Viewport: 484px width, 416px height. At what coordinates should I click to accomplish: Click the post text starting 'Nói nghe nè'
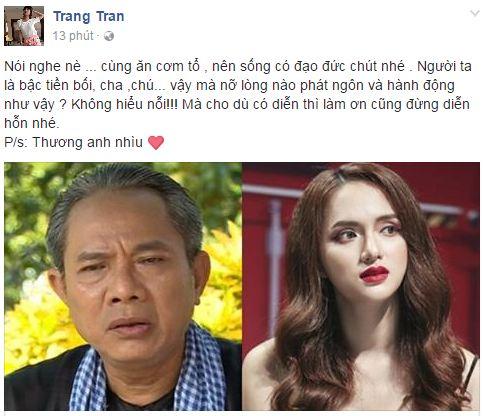[x=238, y=95]
